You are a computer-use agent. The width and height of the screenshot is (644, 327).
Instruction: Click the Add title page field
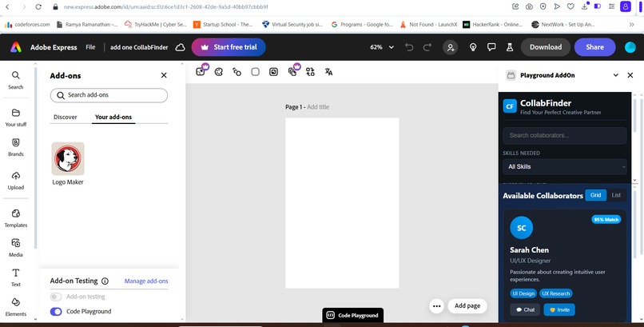tap(318, 107)
